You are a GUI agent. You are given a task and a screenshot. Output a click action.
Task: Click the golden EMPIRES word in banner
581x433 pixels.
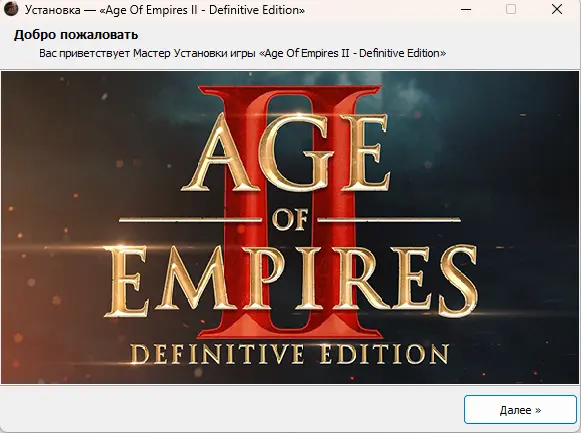coord(291,282)
